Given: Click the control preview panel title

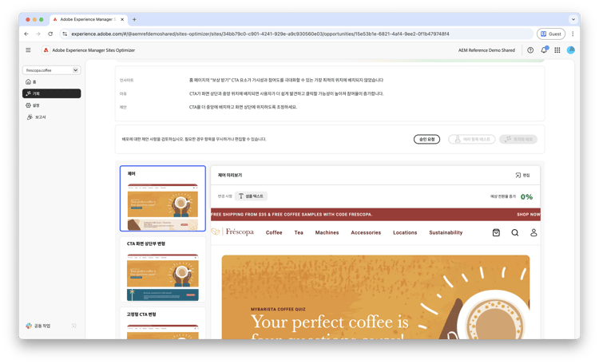Looking at the screenshot, I should pos(230,176).
